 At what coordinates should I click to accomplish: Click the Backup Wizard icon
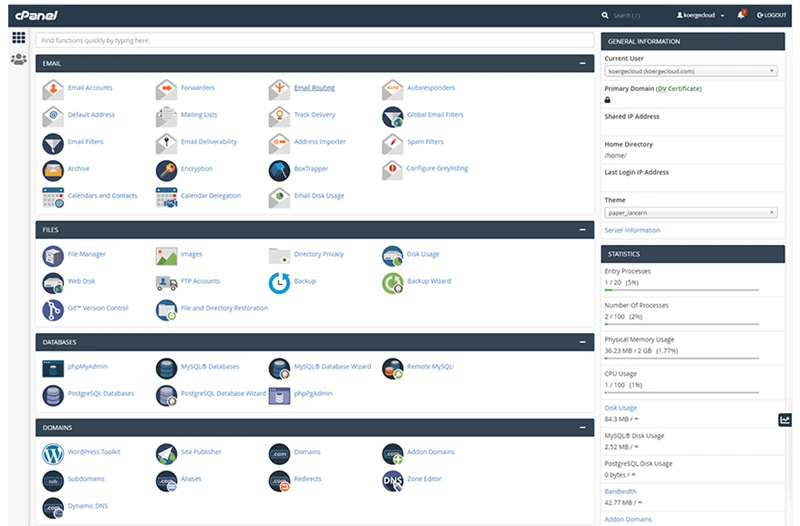pos(392,283)
